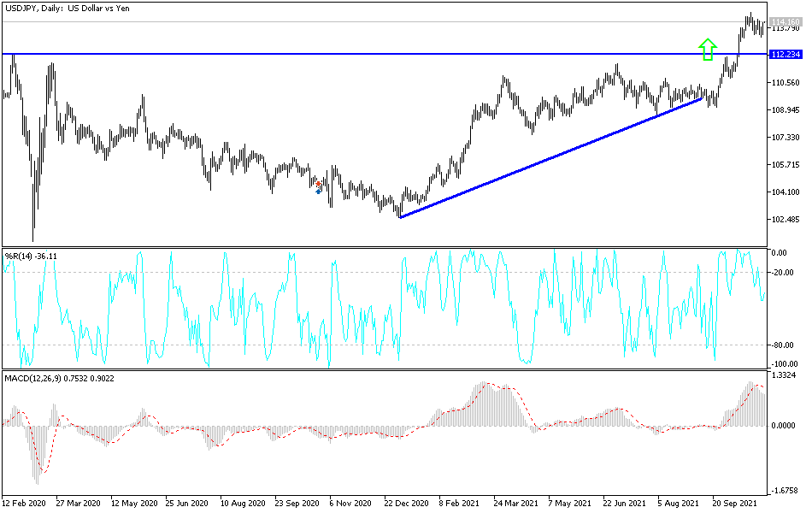The image size is (812, 513).
Task: Click the blue buy arrow marker
Action: pos(318,192)
